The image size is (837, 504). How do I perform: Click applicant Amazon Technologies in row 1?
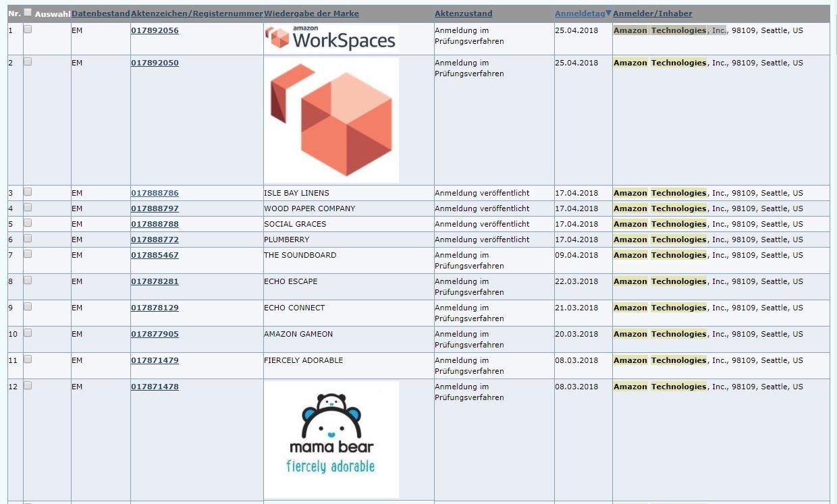660,30
